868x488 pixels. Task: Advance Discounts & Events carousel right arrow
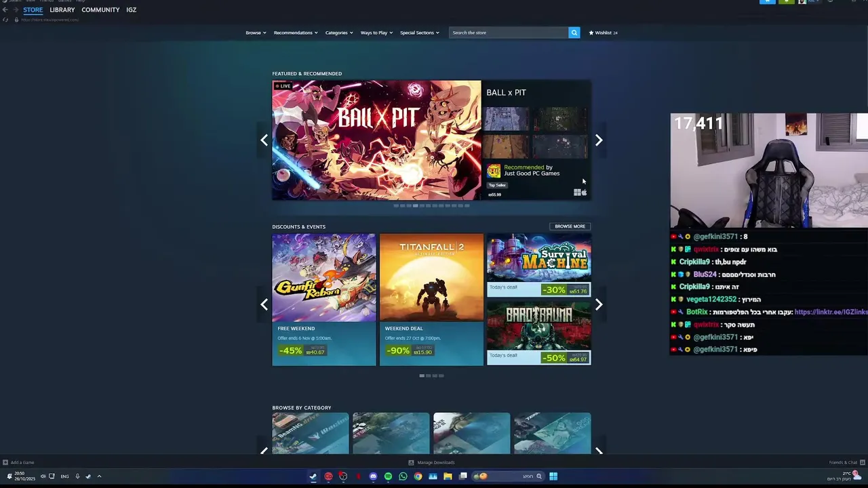(x=599, y=304)
